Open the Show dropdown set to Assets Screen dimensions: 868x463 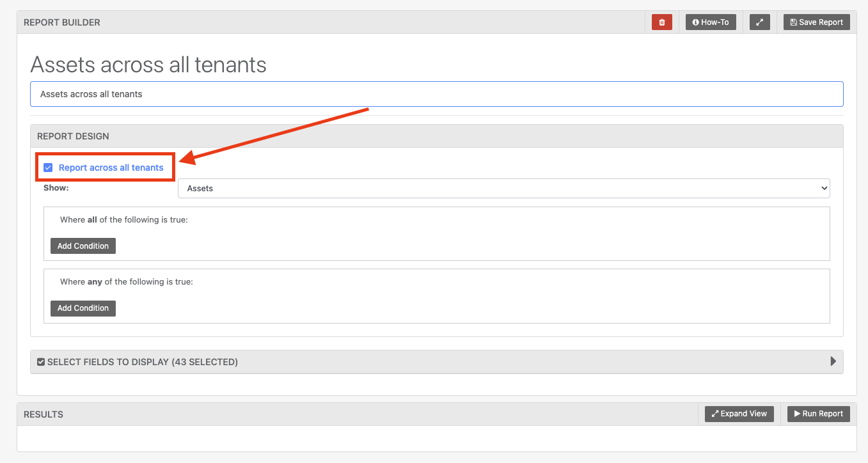tap(503, 189)
